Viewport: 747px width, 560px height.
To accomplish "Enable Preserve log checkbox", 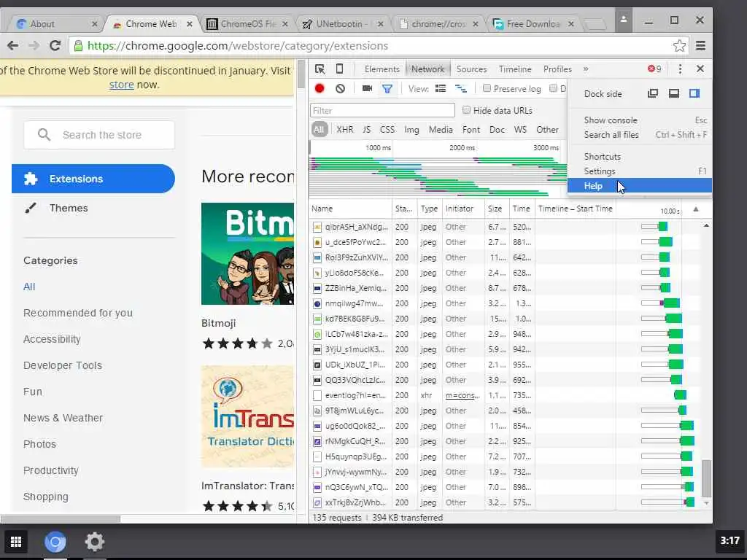I will point(487,88).
